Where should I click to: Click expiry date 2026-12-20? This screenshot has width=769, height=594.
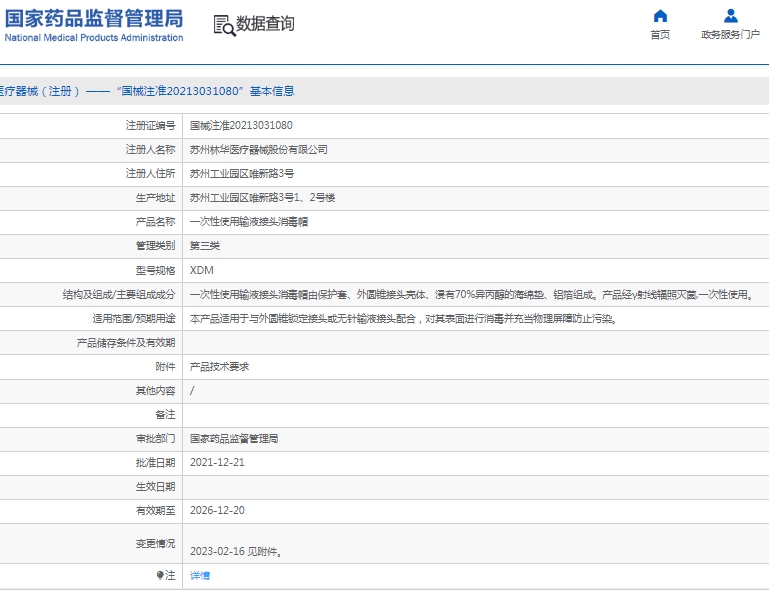(217, 511)
